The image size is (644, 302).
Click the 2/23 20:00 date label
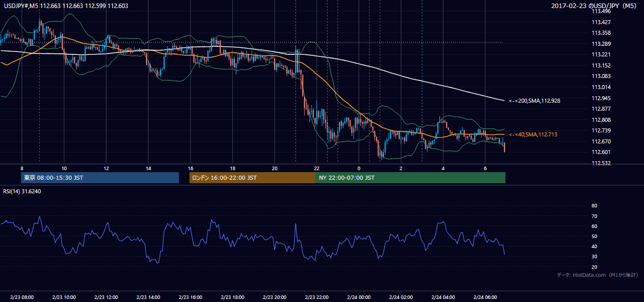click(275, 297)
